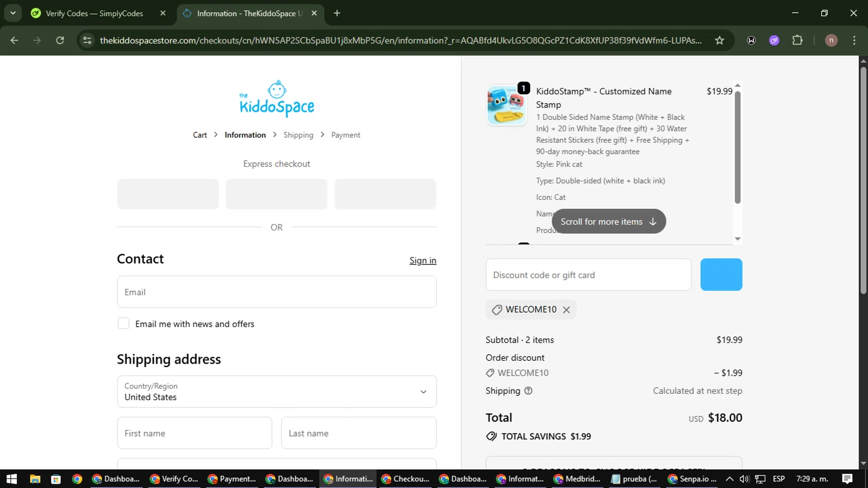Image resolution: width=868 pixels, height=488 pixels.
Task: Switch to Senpa.io taskbar window
Action: [693, 479]
